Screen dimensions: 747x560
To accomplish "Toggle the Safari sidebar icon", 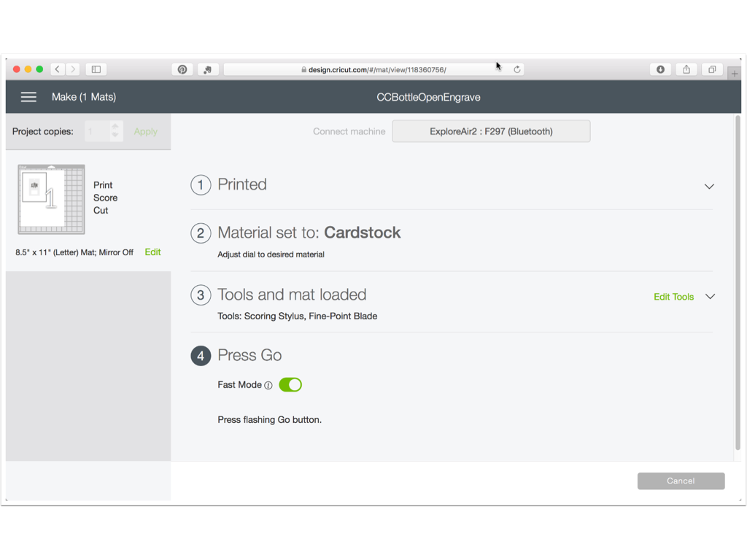I will tap(96, 69).
